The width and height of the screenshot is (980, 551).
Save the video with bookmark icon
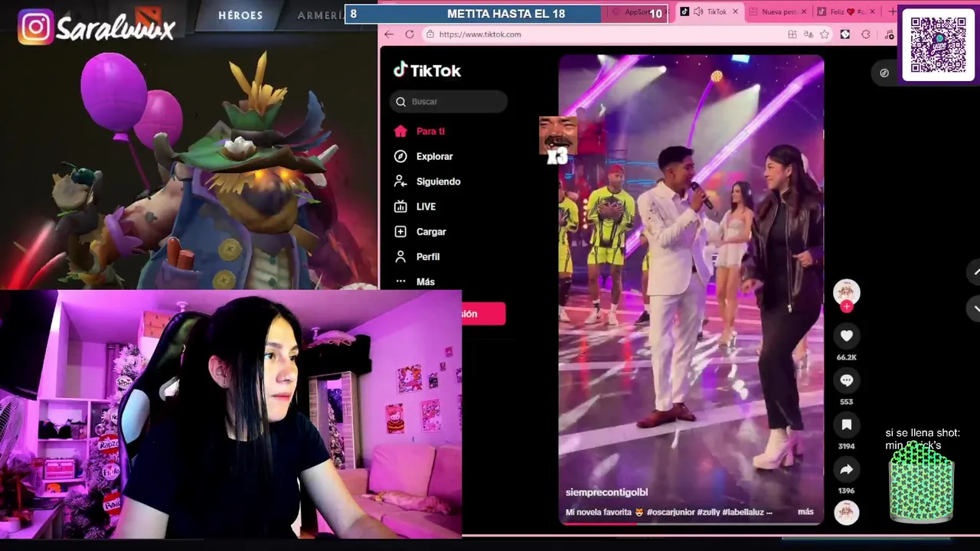(x=846, y=425)
